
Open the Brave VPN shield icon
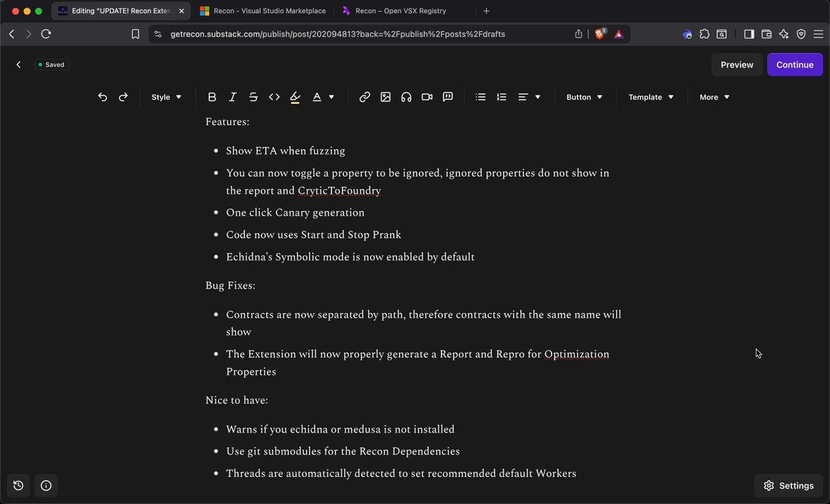pyautogui.click(x=802, y=34)
